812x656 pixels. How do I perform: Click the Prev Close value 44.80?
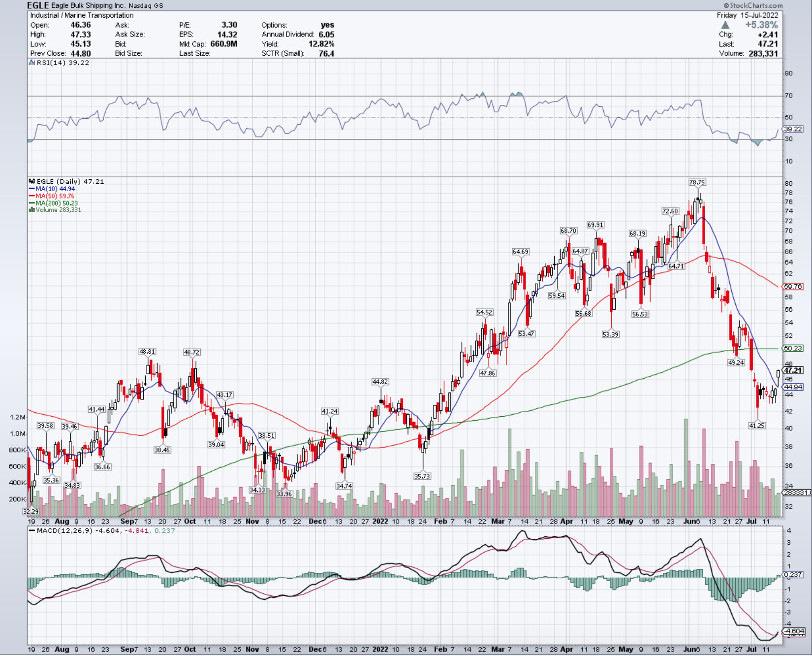click(x=81, y=53)
